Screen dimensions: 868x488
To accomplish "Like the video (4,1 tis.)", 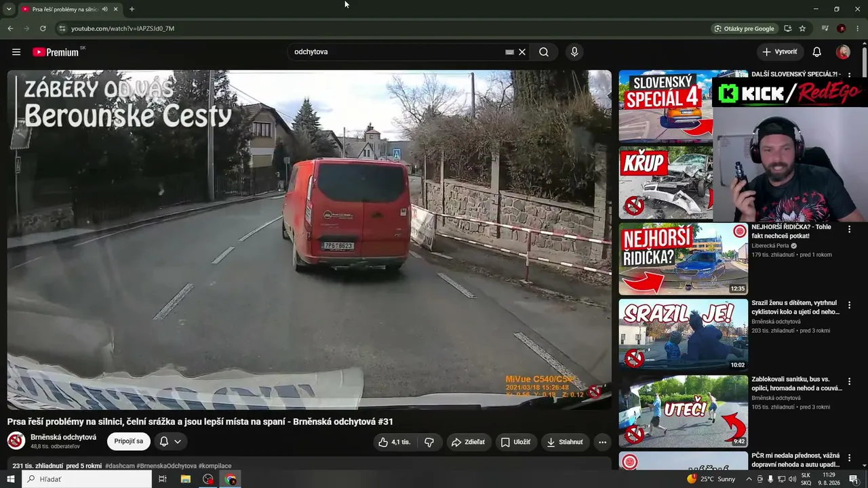I will pyautogui.click(x=394, y=442).
